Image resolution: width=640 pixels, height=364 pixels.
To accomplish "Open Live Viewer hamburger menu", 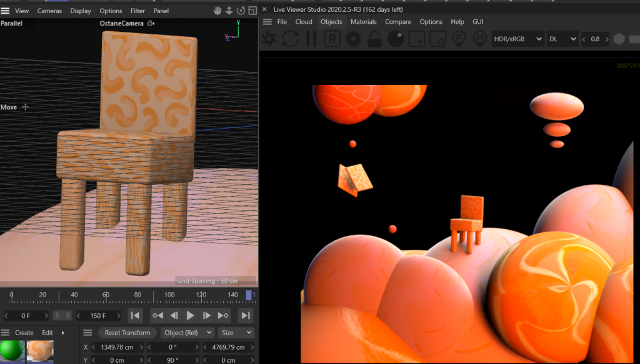I will point(267,22).
